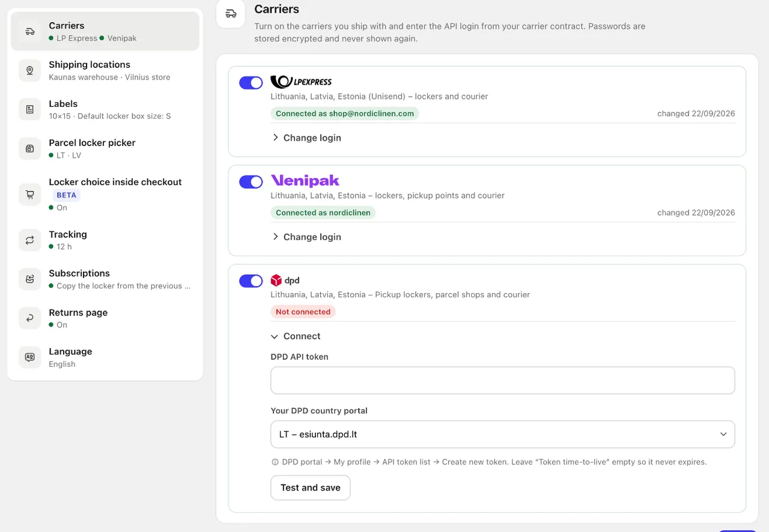Expand Change login under Venipak
The width and height of the screenshot is (769, 532).
click(306, 237)
